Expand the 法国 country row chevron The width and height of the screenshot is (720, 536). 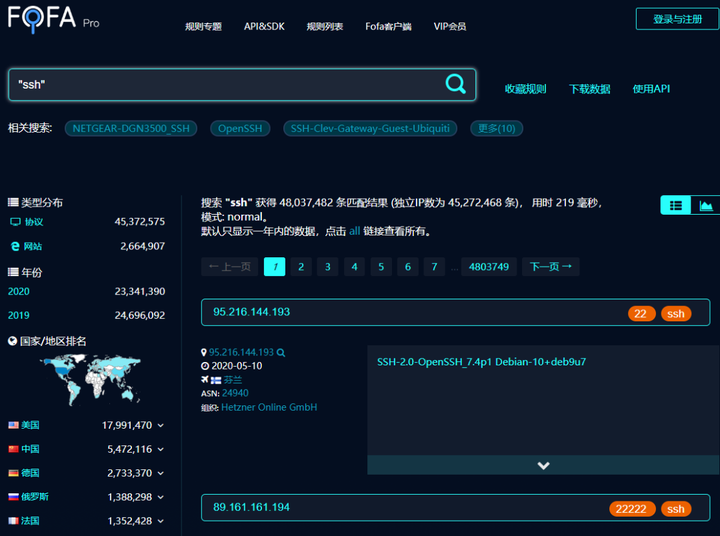pos(161,521)
